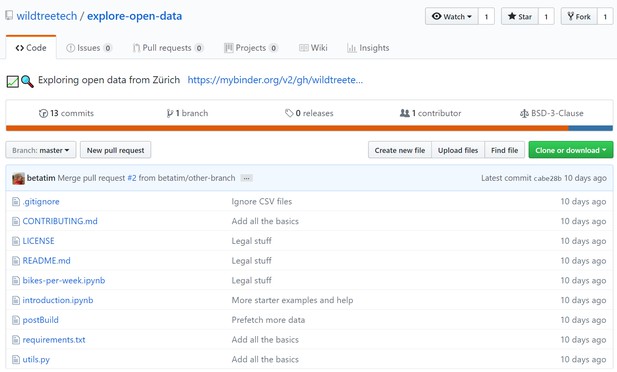The image size is (617, 372).
Task: Click Find file
Action: click(504, 150)
